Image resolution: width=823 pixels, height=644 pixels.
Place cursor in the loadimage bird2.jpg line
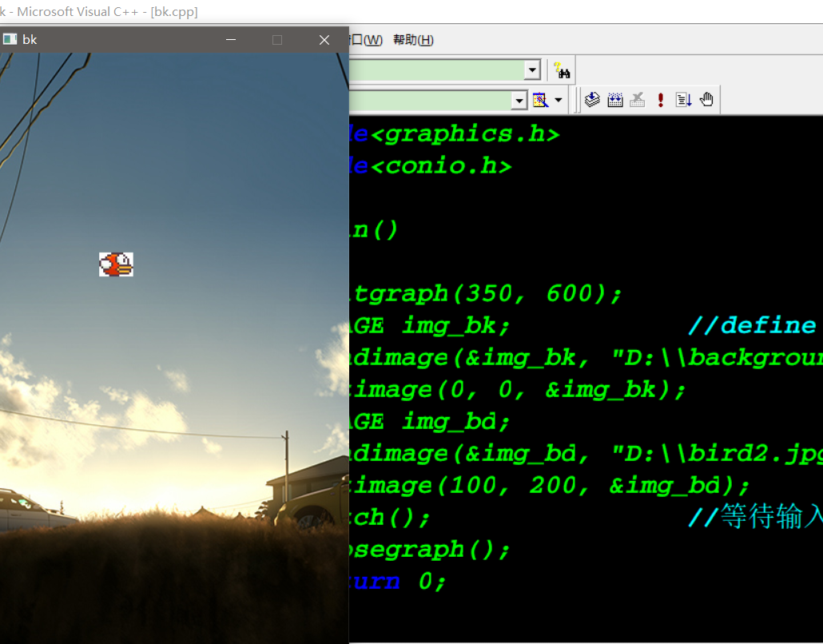point(559,453)
